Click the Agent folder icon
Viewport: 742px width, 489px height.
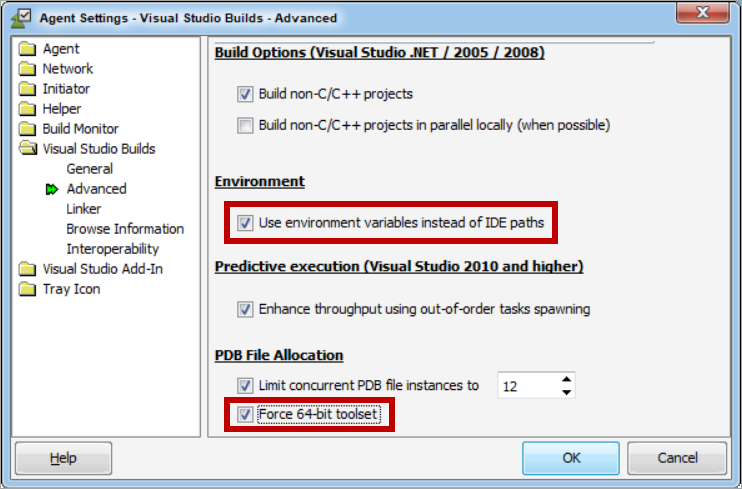pos(27,49)
